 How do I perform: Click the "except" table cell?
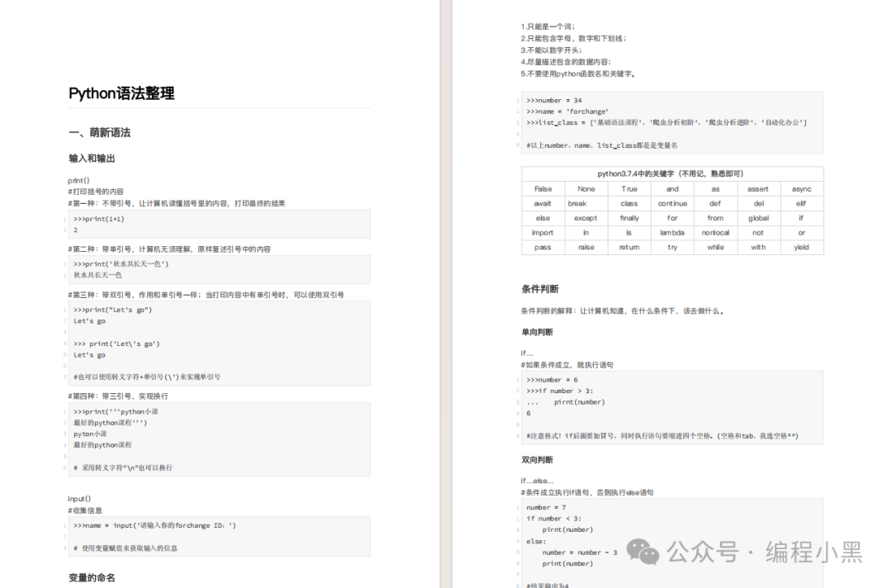pyautogui.click(x=586, y=218)
